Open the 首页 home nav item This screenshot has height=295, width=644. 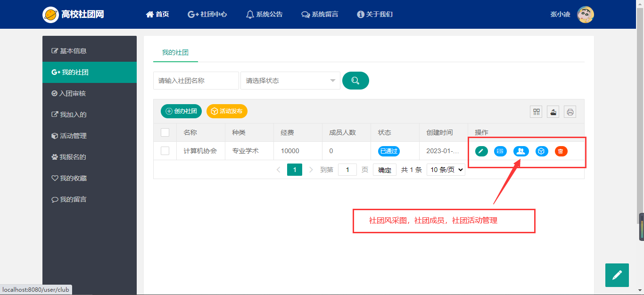pos(157,14)
